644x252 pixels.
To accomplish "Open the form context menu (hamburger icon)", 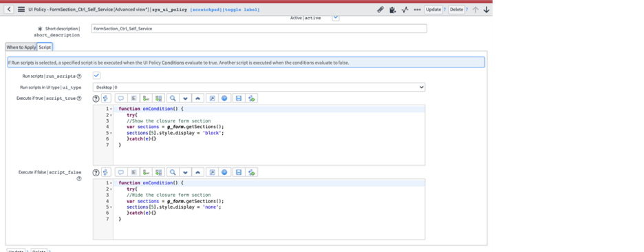I will tap(21, 10).
